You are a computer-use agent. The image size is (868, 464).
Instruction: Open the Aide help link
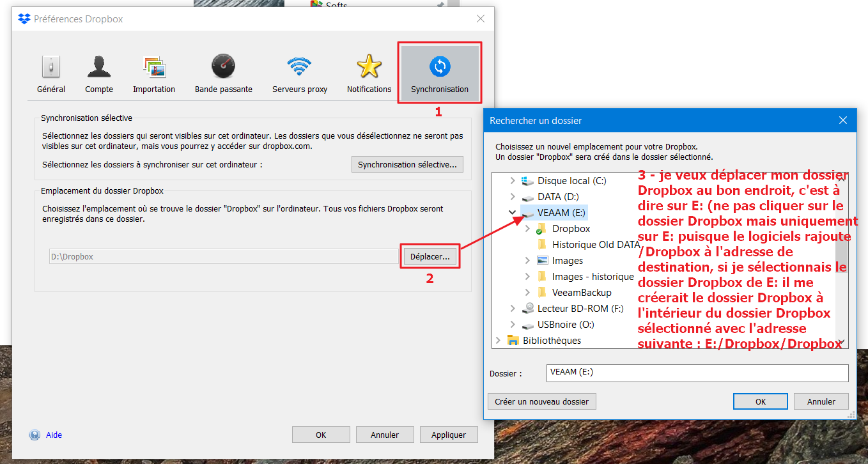tap(54, 435)
